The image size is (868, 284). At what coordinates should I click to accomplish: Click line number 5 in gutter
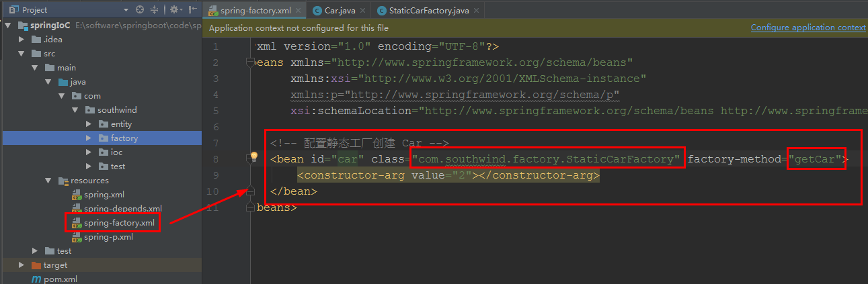tap(215, 111)
